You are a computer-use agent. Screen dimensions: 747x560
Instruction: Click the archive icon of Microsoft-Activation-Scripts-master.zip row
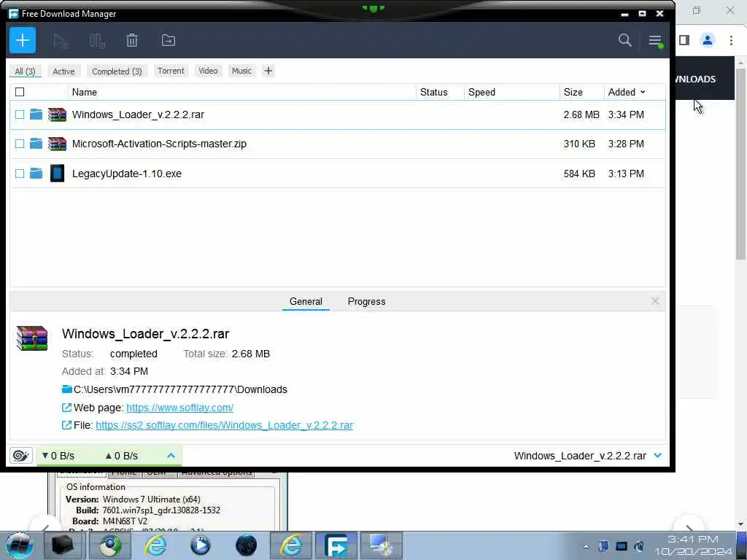(57, 144)
